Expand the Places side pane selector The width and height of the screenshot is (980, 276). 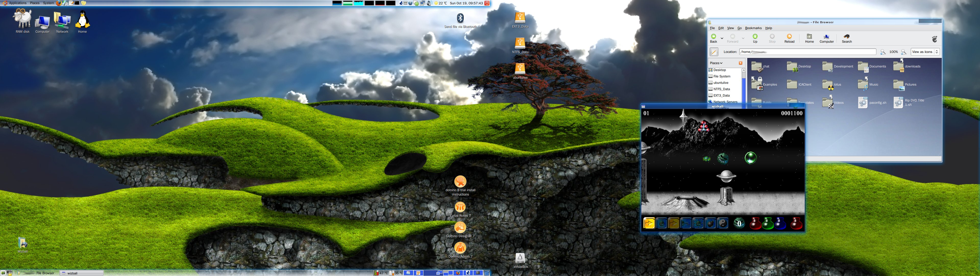click(x=716, y=63)
